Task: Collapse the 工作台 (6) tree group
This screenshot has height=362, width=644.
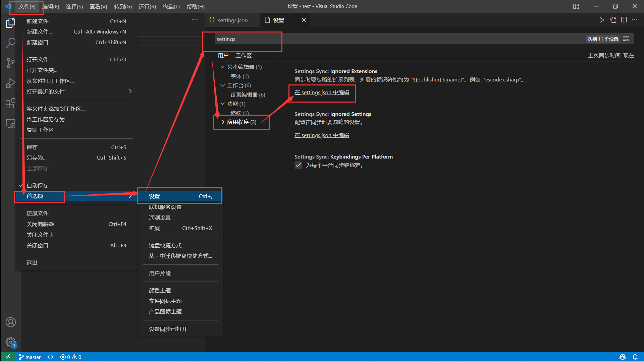Action: pos(222,85)
